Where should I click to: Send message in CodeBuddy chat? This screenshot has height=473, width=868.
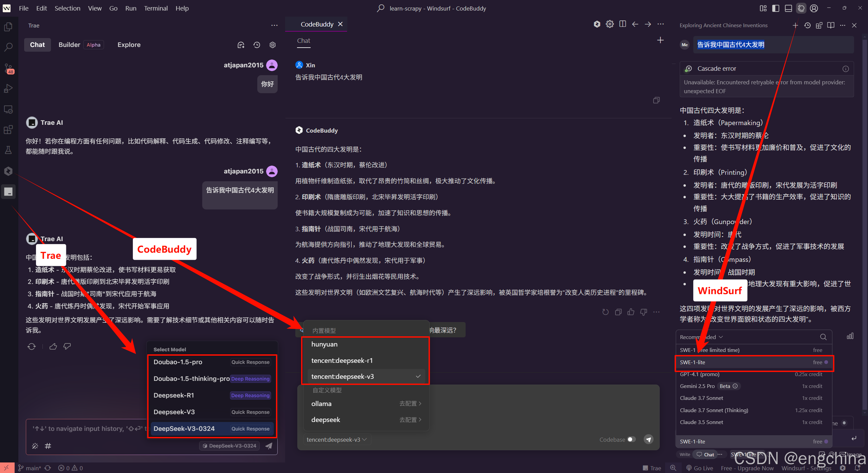(648, 439)
